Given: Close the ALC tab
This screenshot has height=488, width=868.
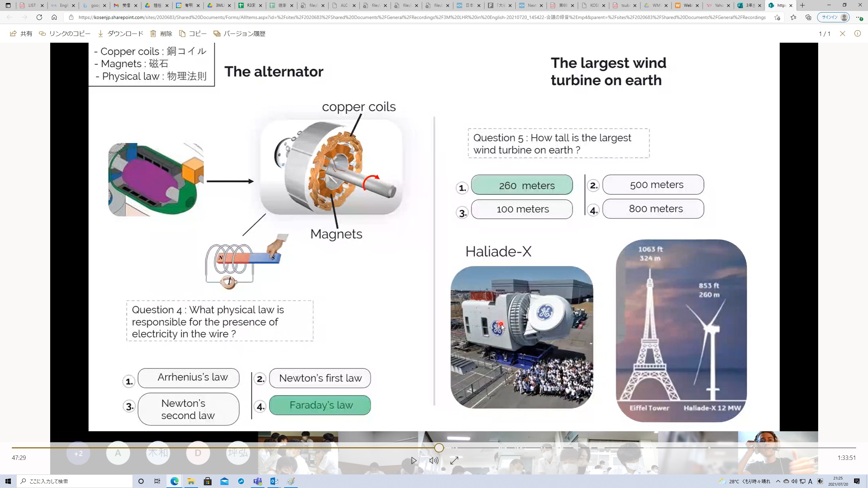Looking at the screenshot, I should pos(354,5).
